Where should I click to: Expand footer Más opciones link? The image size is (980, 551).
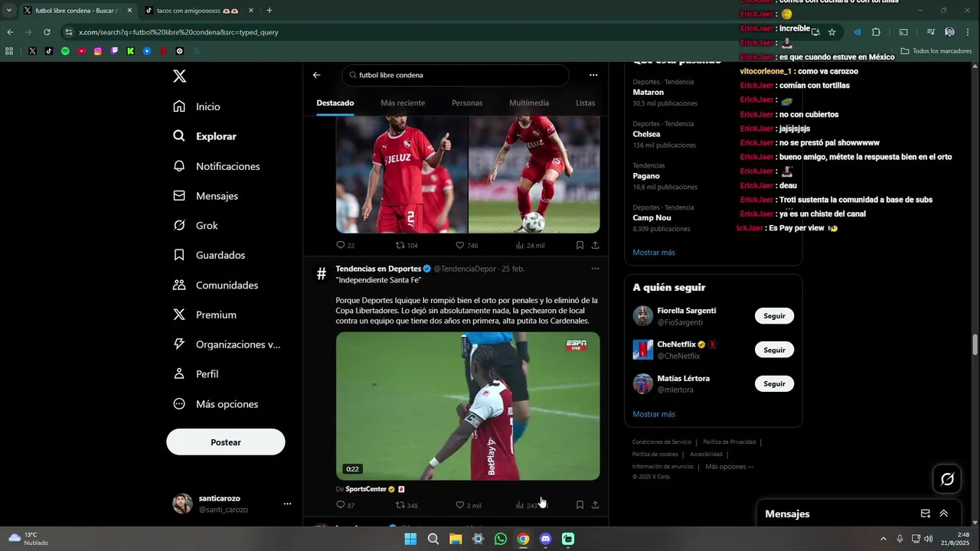[729, 467]
